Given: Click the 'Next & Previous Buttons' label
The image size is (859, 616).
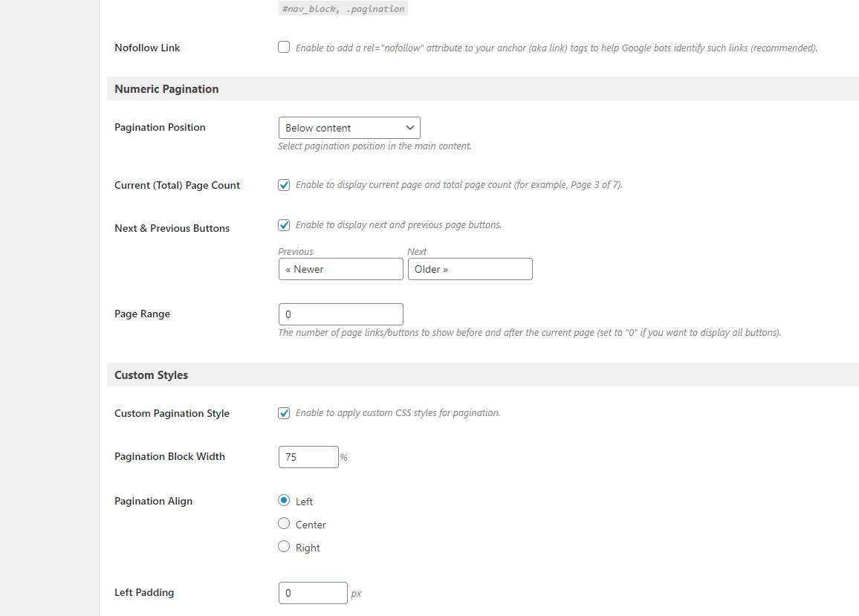Looking at the screenshot, I should pos(172,228).
